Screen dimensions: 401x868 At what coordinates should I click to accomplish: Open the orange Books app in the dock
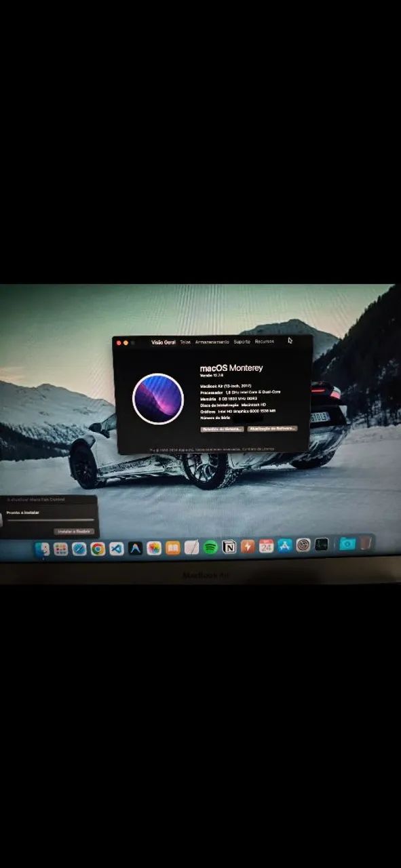[x=173, y=548]
